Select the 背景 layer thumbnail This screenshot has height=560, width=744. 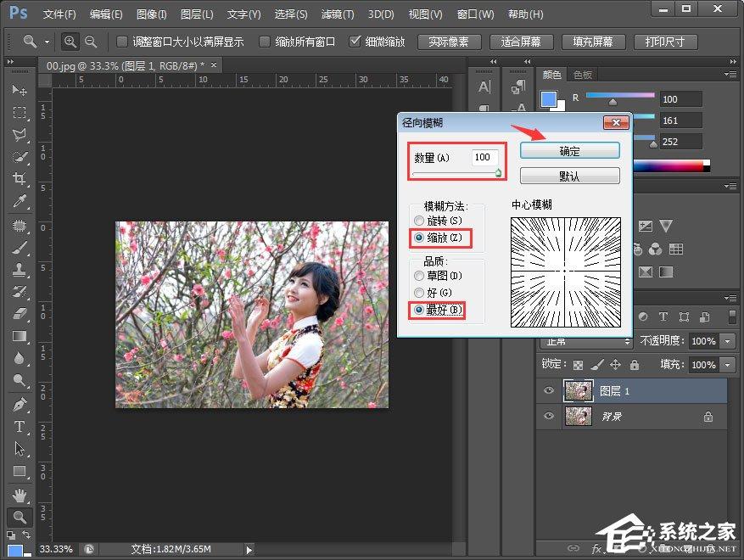tap(579, 417)
